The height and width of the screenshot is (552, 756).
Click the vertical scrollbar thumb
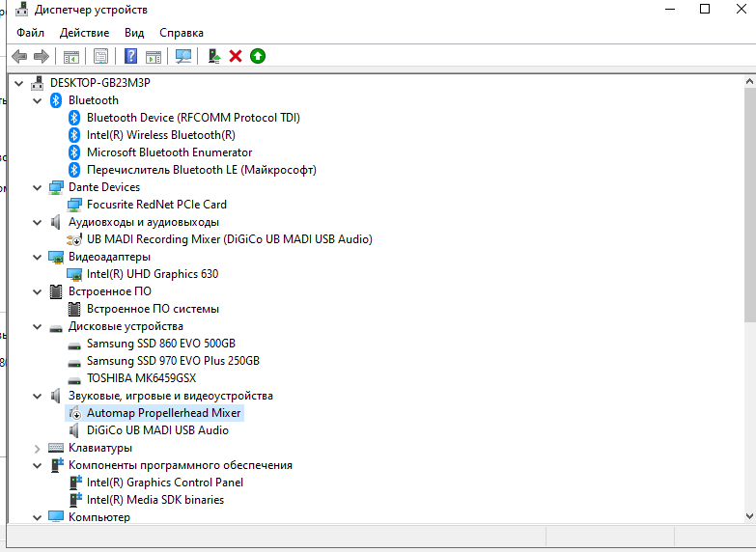[750, 205]
